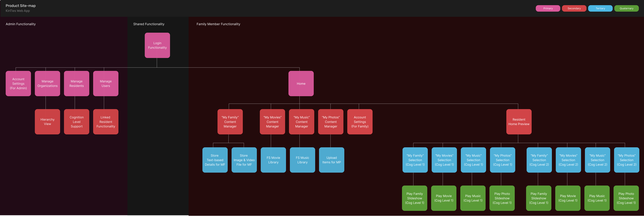Select the Manage Organizations node
The image size is (644, 216).
pos(47,84)
